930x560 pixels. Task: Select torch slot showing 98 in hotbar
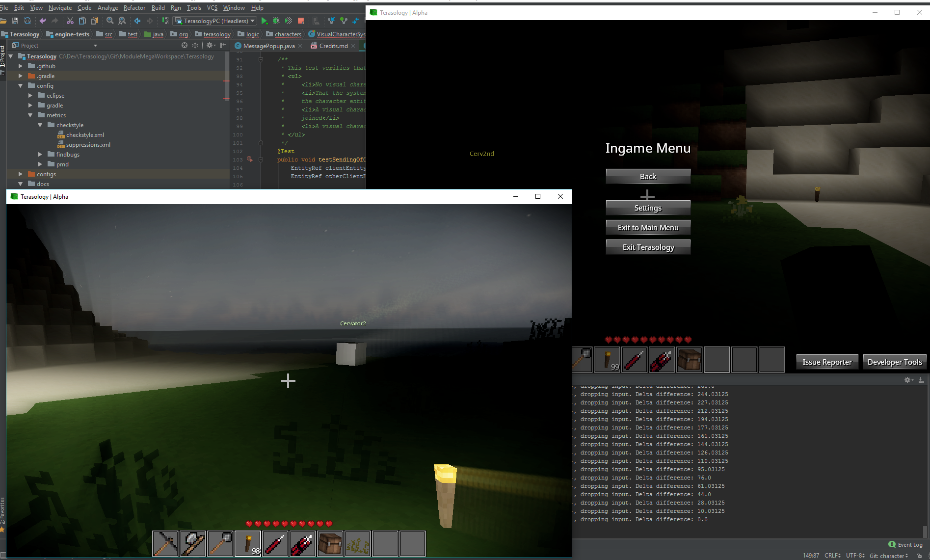(x=248, y=544)
